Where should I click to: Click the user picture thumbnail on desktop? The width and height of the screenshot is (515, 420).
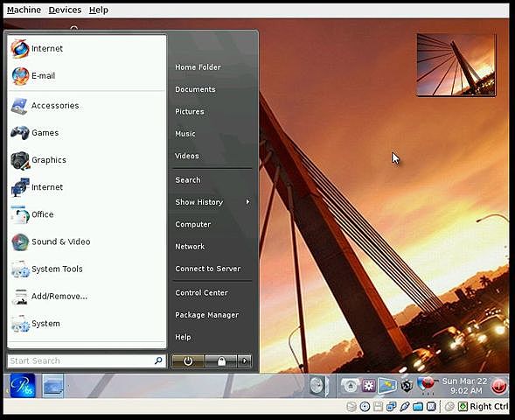(456, 65)
